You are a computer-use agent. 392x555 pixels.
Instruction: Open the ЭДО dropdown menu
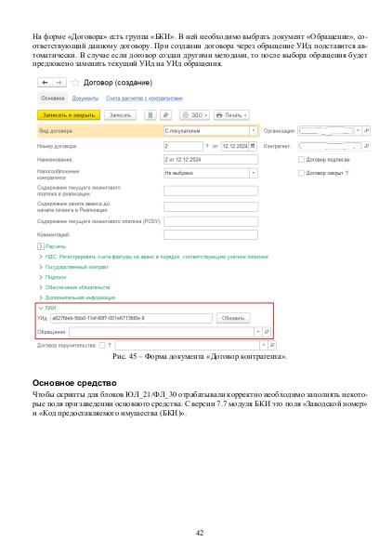pos(194,115)
